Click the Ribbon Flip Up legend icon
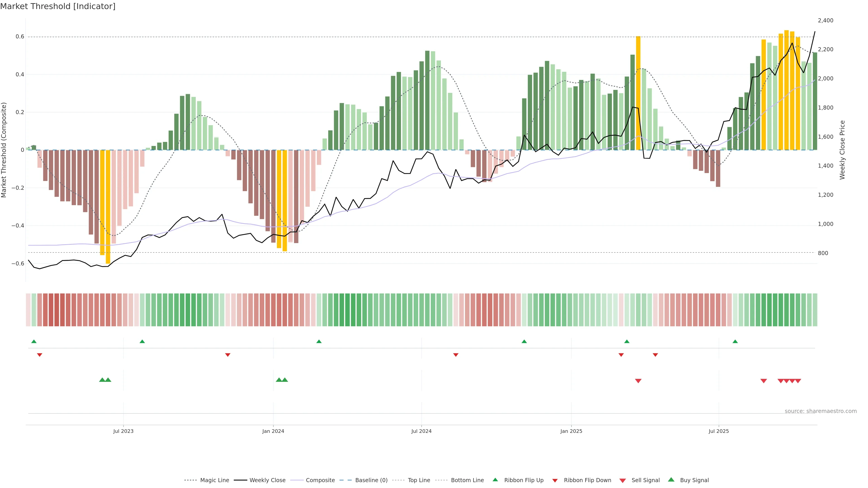The width and height of the screenshot is (868, 488). (x=495, y=480)
